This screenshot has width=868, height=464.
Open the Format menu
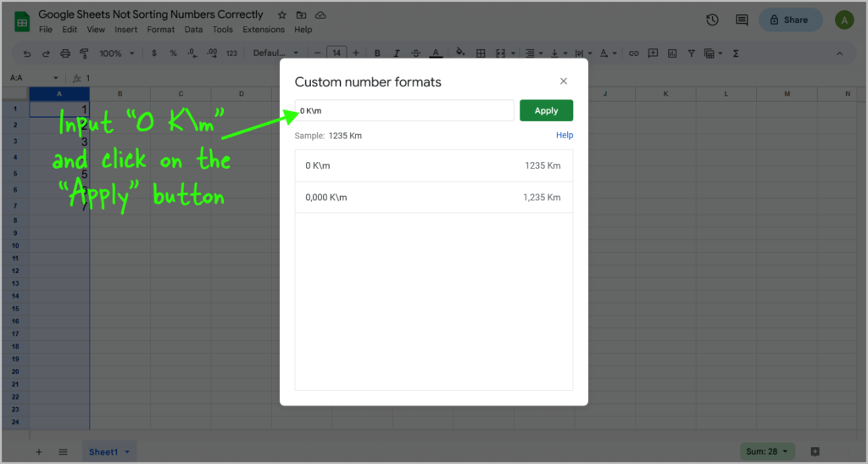tap(160, 30)
